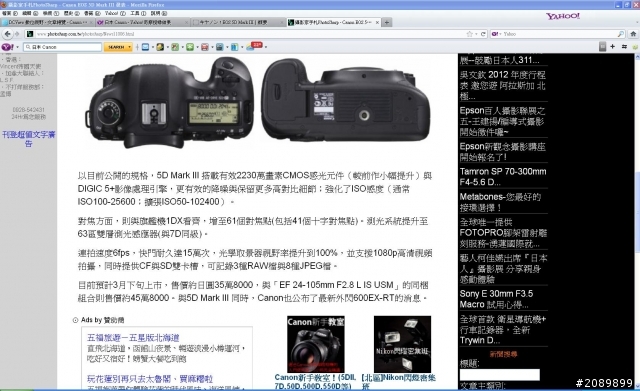Click the Canon新手教室 camera thumbnail
The height and width of the screenshot is (391, 640).
(316, 344)
